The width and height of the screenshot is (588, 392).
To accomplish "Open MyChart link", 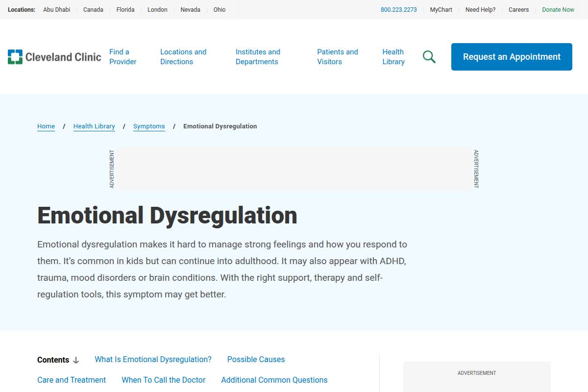I will click(441, 10).
